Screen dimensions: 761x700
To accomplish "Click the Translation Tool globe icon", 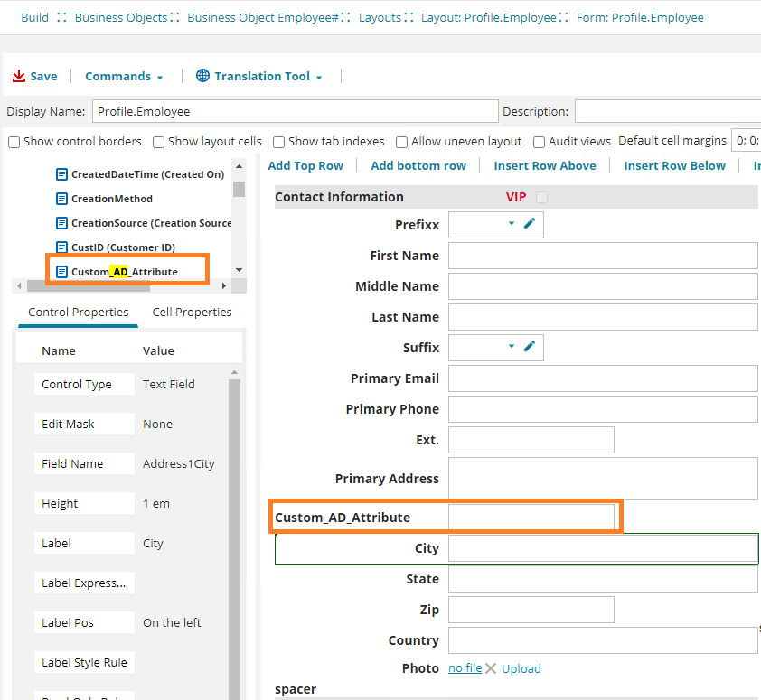I will tap(201, 76).
